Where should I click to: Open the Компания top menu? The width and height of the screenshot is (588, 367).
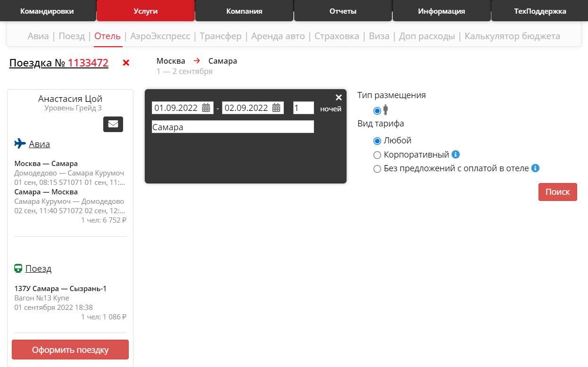coord(244,11)
